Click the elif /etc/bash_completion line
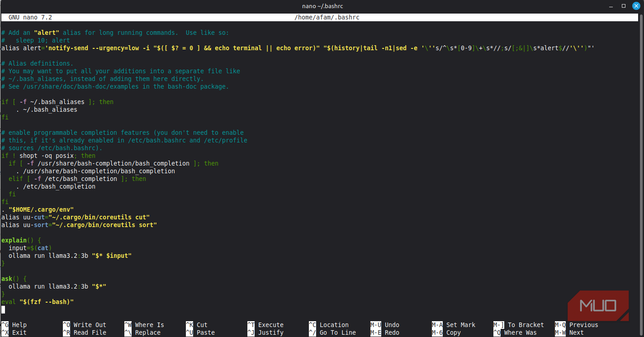Screen dimensions: 644x337 pos(77,179)
